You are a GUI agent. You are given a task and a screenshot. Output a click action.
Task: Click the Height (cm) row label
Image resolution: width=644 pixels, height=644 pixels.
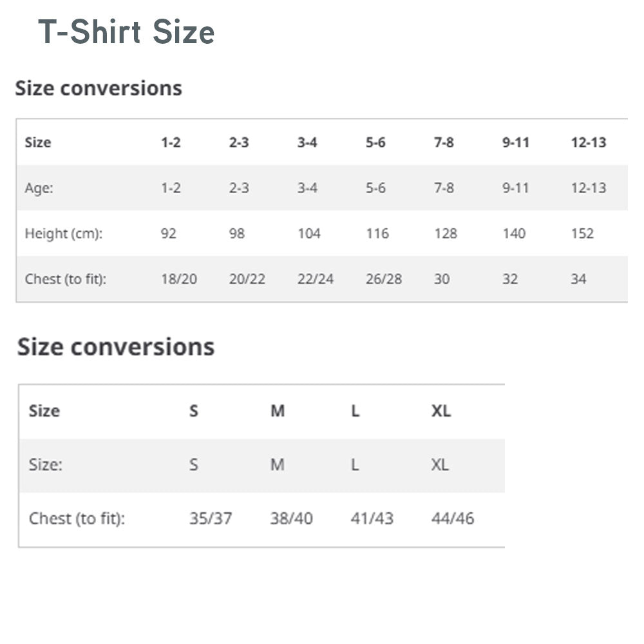(x=63, y=233)
